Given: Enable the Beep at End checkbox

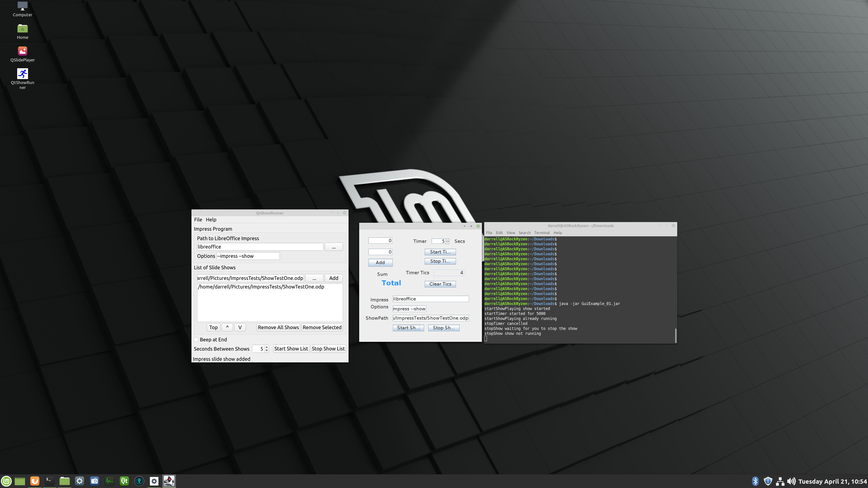Looking at the screenshot, I should [x=196, y=340].
